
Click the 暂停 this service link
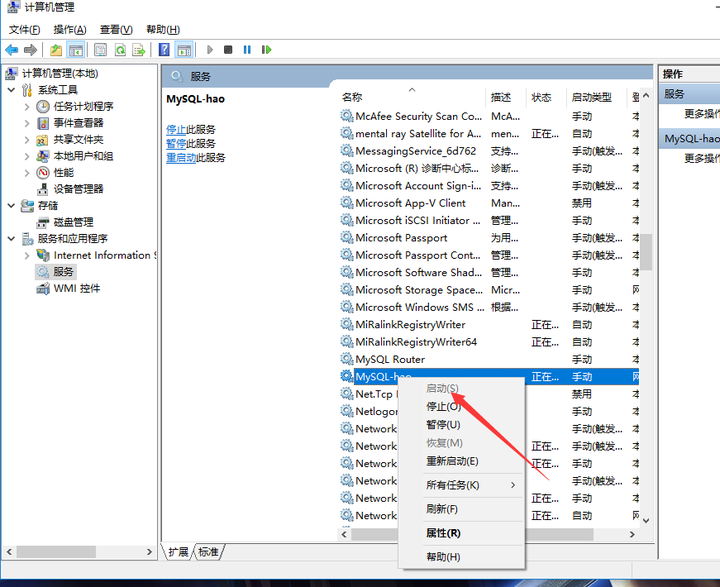176,144
